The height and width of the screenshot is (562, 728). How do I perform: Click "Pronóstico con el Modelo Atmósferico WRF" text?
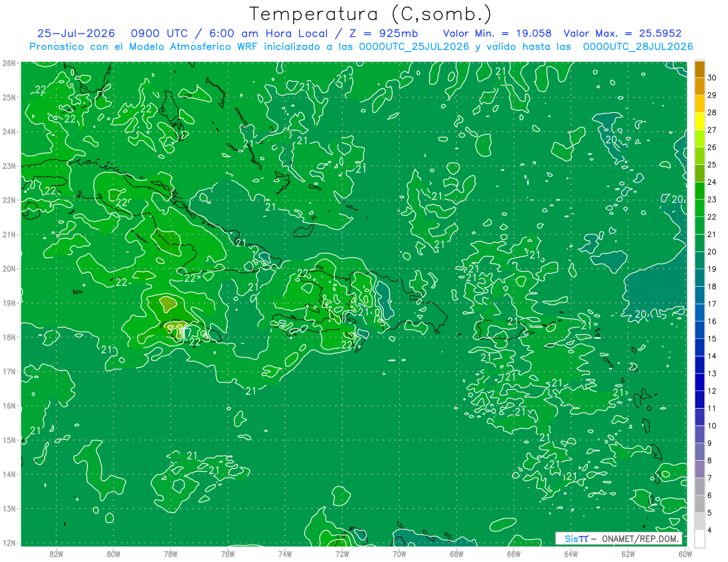(x=145, y=47)
